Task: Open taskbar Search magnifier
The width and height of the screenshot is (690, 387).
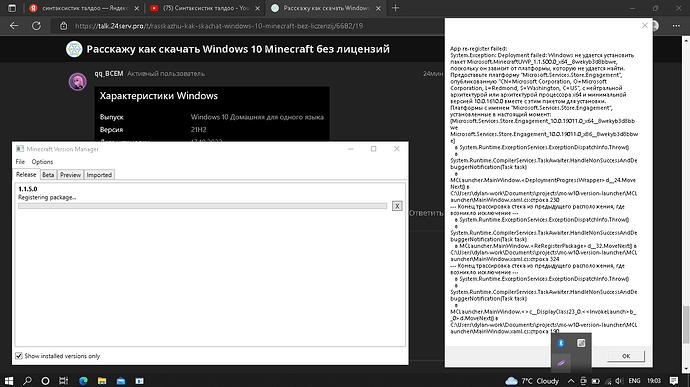Action: click(x=27, y=381)
